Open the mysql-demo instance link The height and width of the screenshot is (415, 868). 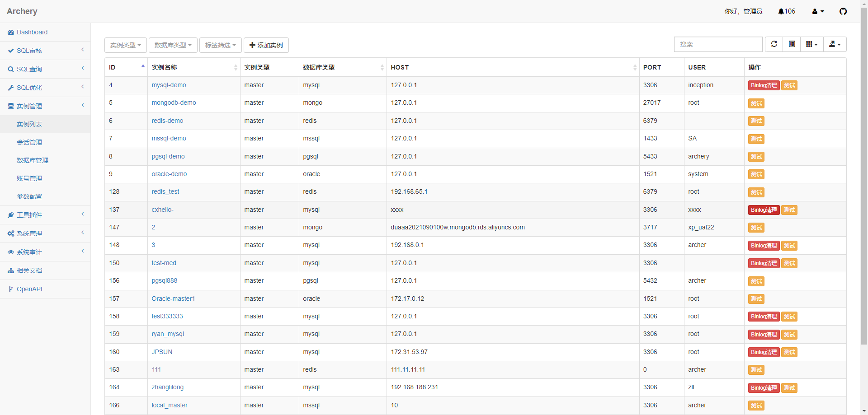[x=169, y=85]
